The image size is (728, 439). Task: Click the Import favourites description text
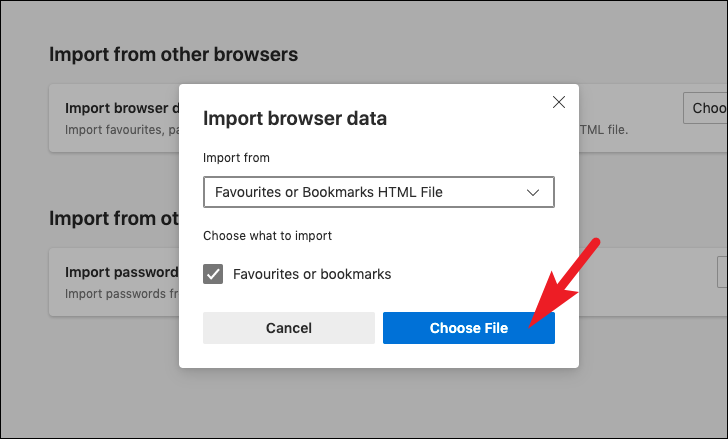122,130
